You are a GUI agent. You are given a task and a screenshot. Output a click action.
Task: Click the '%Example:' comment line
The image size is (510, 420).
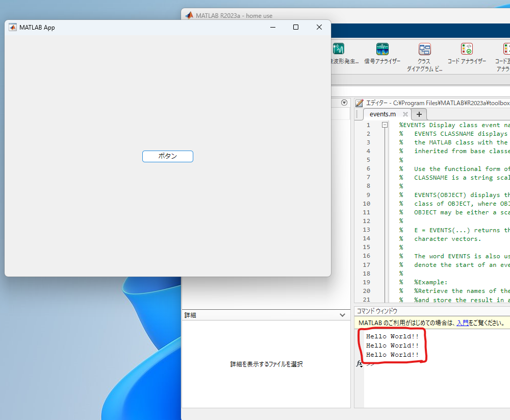pyautogui.click(x=430, y=282)
